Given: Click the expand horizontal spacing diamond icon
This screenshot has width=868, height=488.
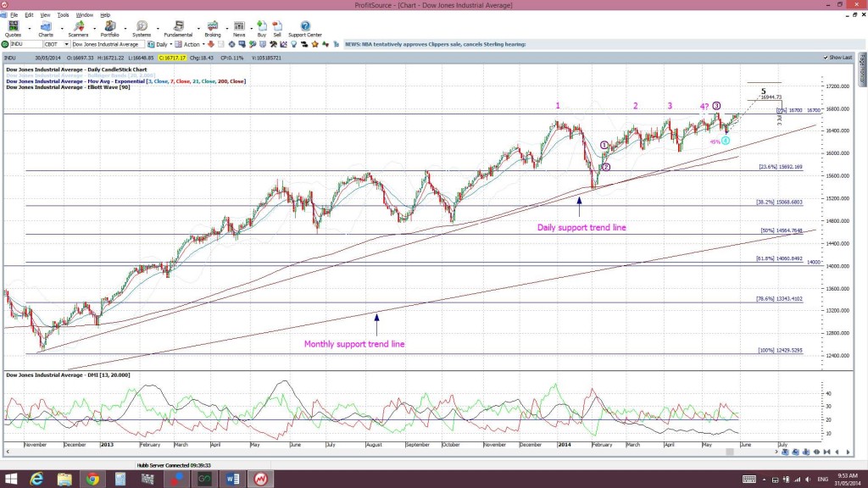Looking at the screenshot, I should (816, 452).
